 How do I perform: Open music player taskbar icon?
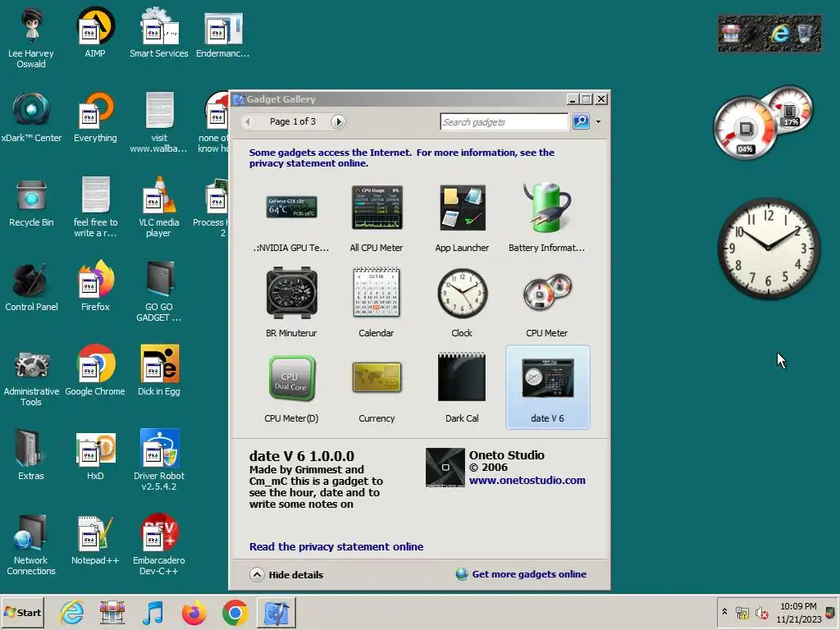(153, 612)
